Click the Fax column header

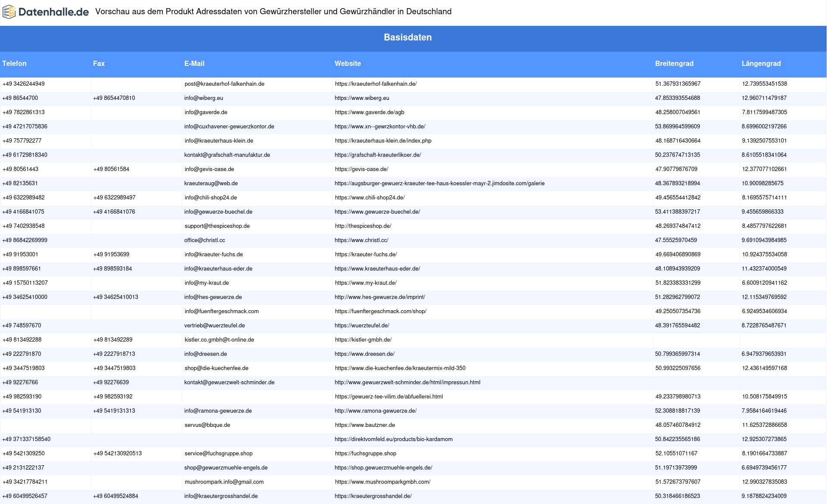pyautogui.click(x=99, y=63)
